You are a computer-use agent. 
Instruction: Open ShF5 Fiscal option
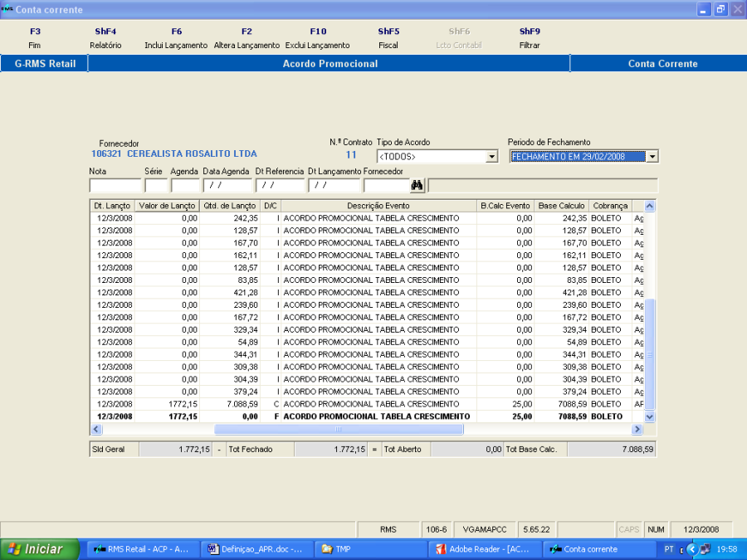click(388, 38)
